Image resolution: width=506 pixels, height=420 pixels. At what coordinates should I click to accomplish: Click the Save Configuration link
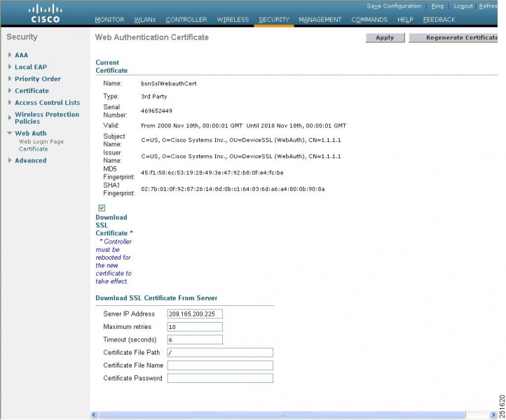(x=394, y=6)
